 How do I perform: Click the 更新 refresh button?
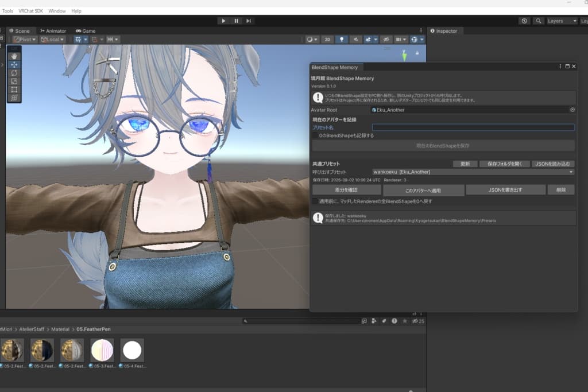tap(465, 164)
